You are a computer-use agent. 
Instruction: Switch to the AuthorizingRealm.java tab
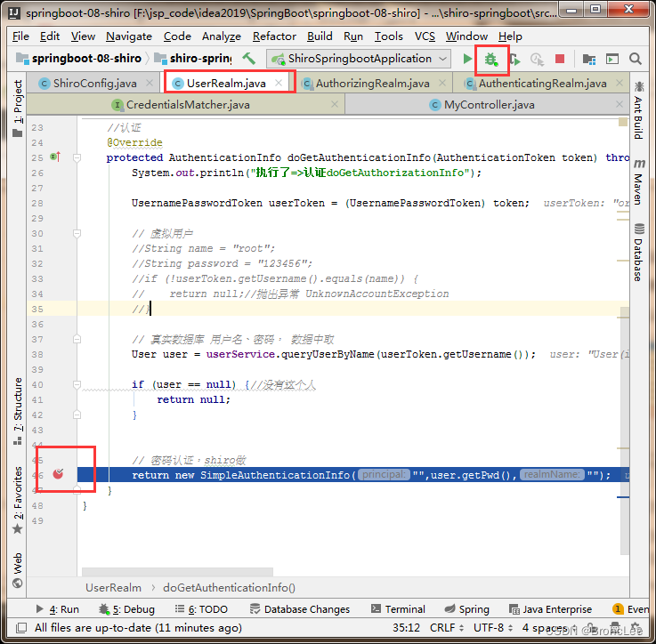[x=372, y=84]
